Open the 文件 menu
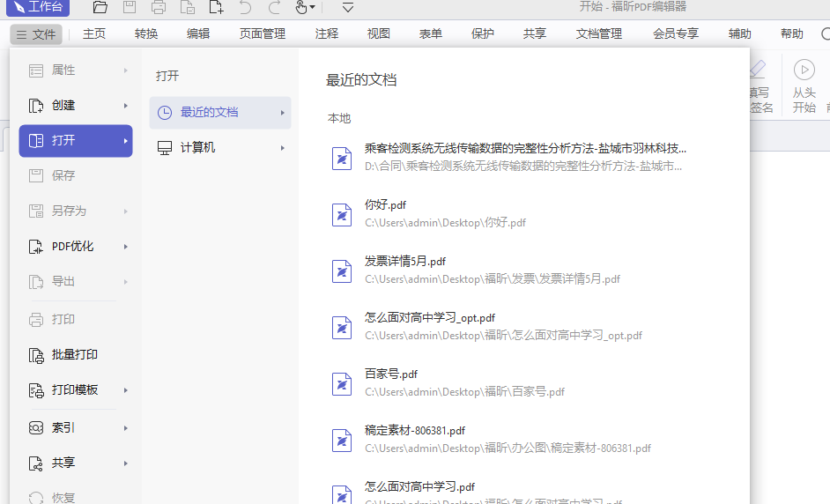The image size is (830, 504). (36, 34)
